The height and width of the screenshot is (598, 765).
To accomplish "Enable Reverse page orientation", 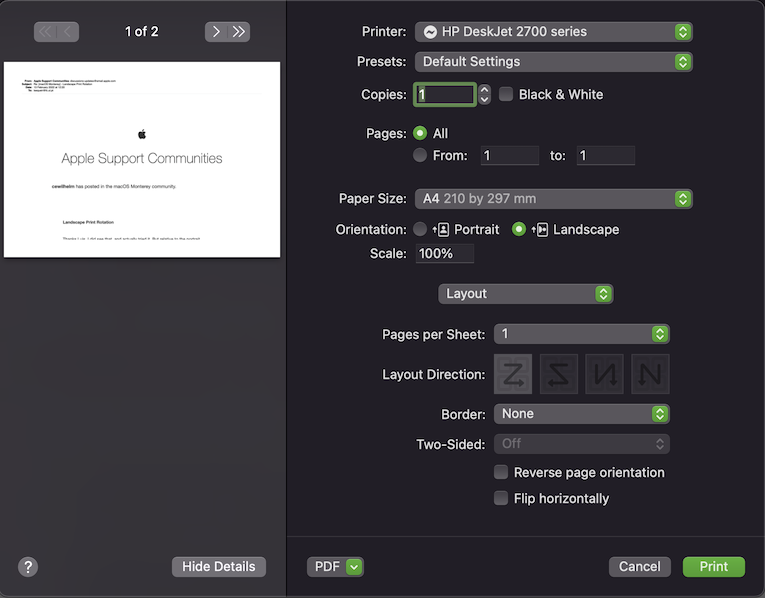I will 501,472.
